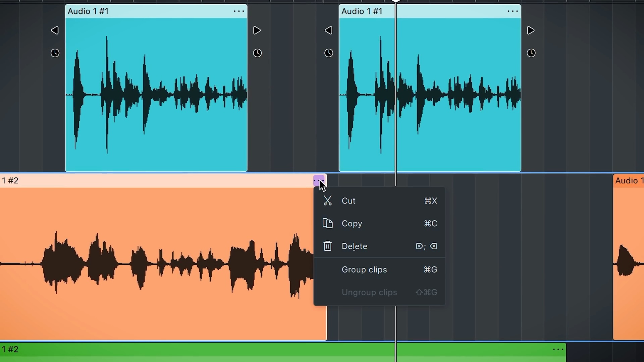Click left arrow beside first Audio 1 #1 clip

(55, 31)
